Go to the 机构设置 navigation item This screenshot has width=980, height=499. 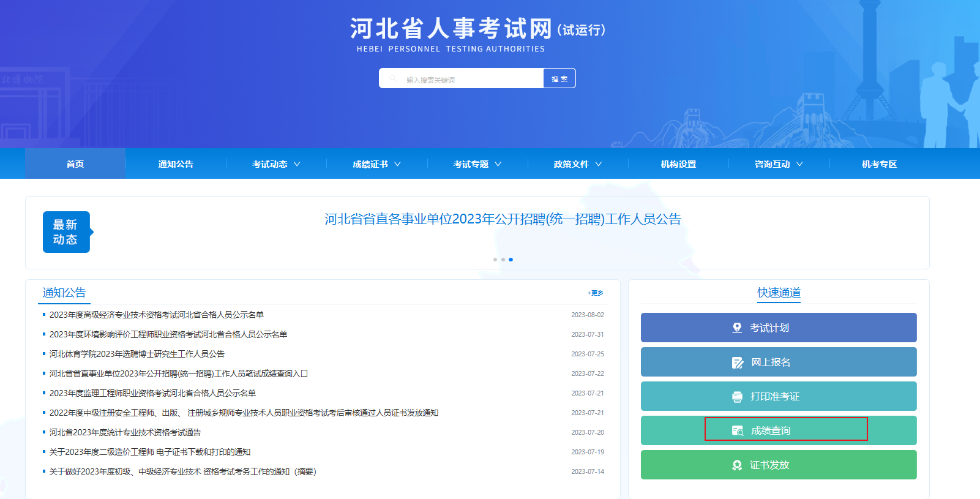[x=678, y=164]
